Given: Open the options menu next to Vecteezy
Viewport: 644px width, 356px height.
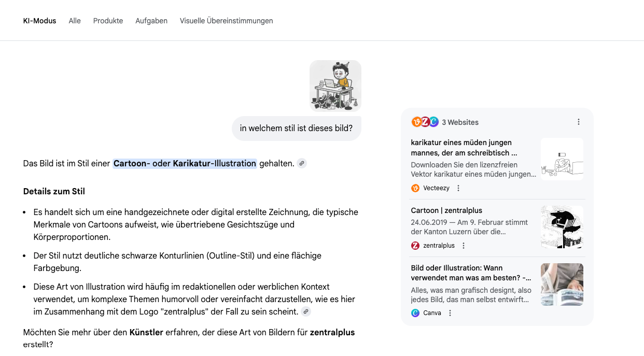Looking at the screenshot, I should (x=458, y=188).
